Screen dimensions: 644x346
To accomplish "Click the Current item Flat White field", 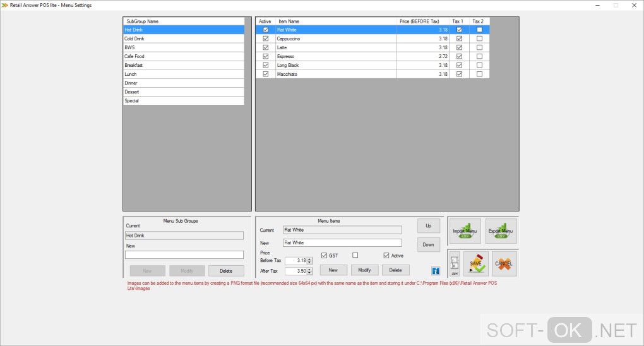I will click(343, 230).
